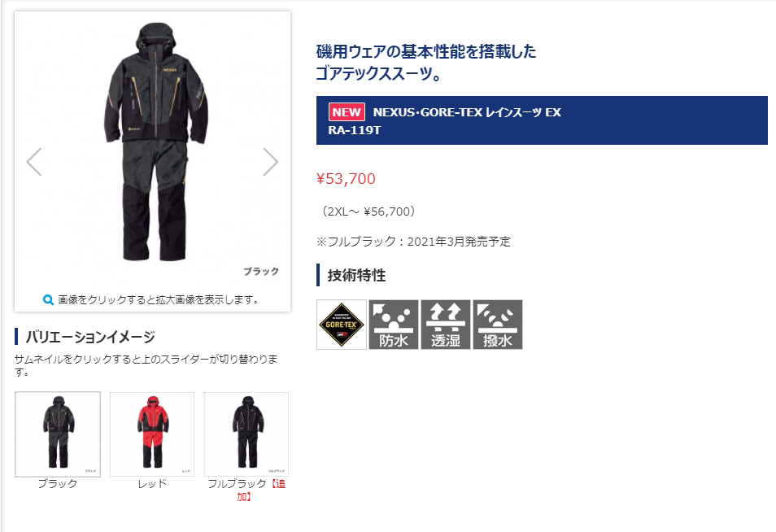
Task: Click the GORE-TEX diamond logo icon
Action: [342, 325]
